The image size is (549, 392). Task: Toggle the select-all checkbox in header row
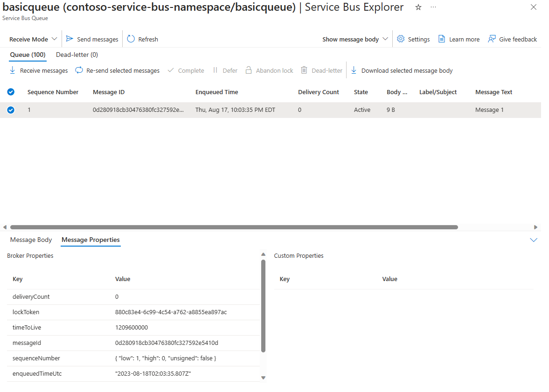tap(11, 92)
